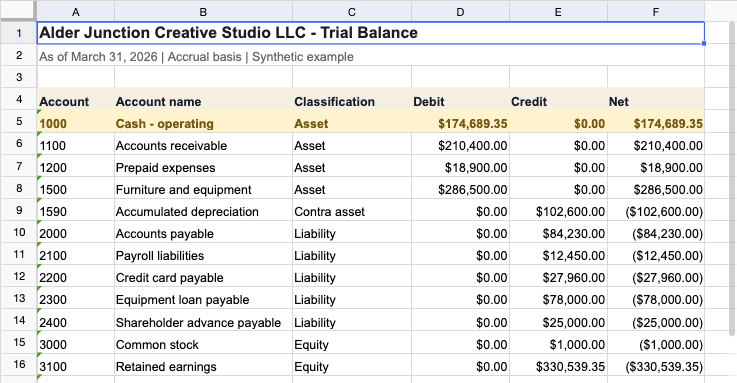737x383 pixels.
Task: Click 'Furniture and equipment' cell
Action: [204, 188]
